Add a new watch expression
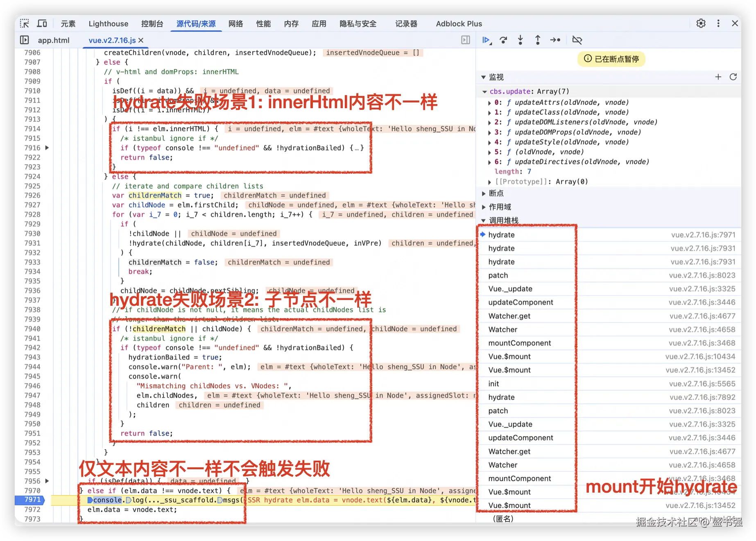 click(718, 77)
